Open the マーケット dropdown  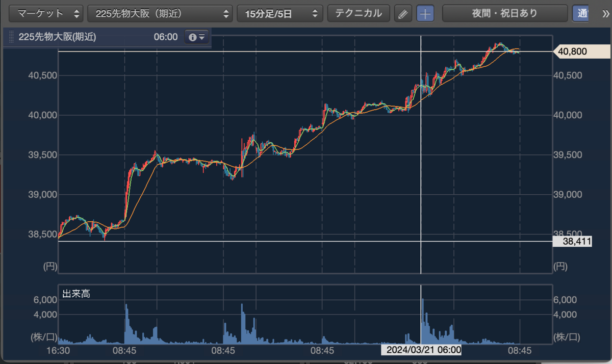click(x=47, y=14)
